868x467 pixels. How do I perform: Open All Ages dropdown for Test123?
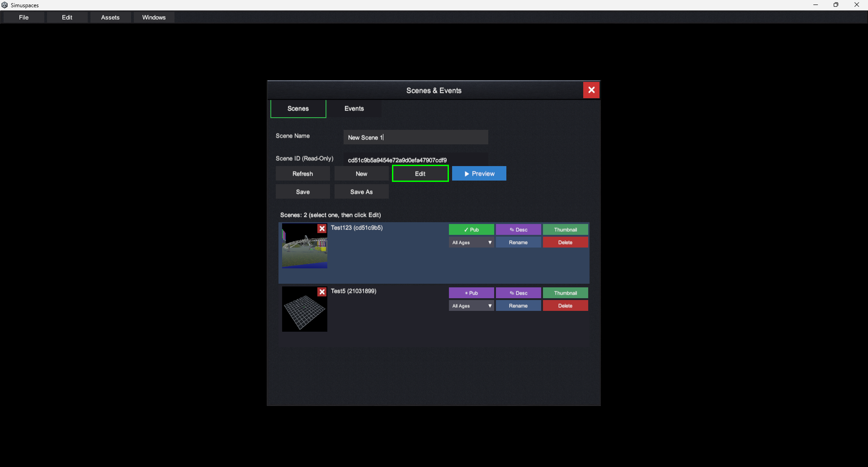point(471,243)
